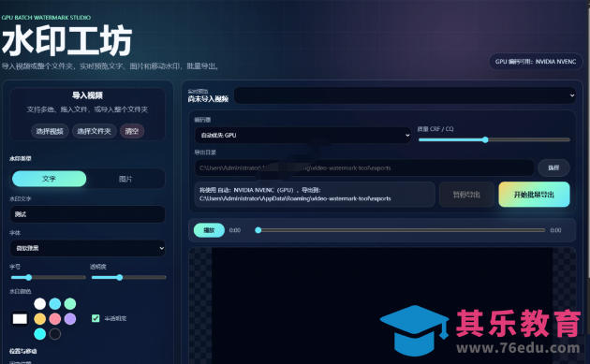Pick the white color swatch circle

(40, 303)
